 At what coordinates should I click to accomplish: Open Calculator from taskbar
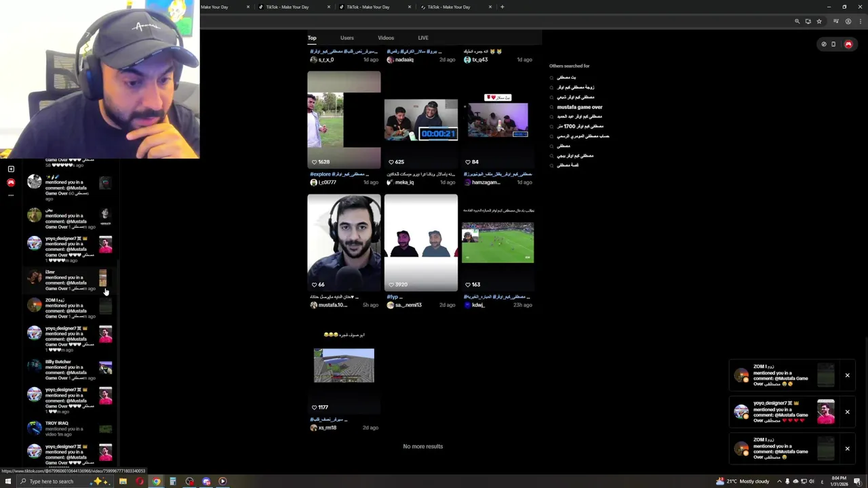[173, 481]
